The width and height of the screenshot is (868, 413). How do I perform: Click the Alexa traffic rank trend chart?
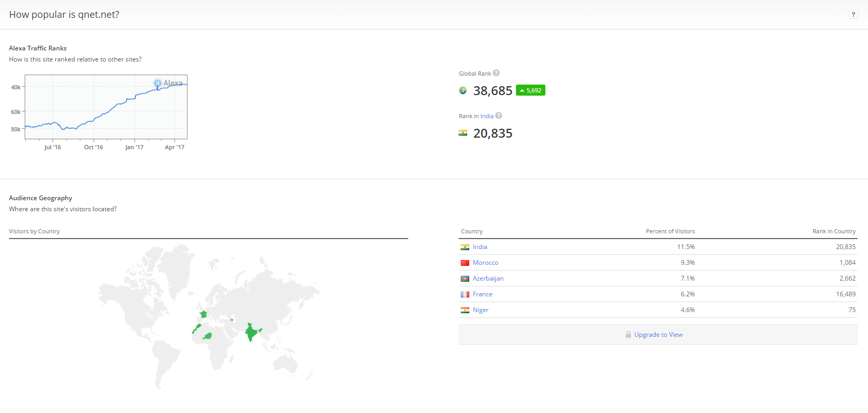coord(106,107)
